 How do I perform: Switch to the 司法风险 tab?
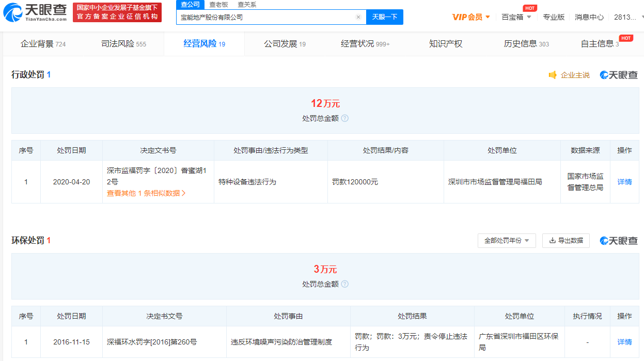123,44
